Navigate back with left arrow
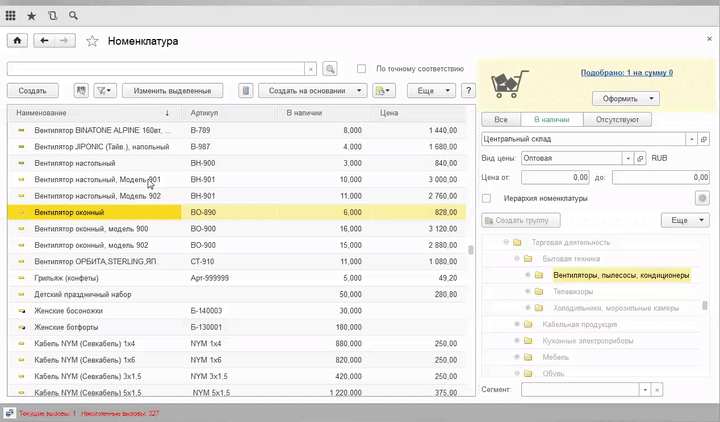 44,40
